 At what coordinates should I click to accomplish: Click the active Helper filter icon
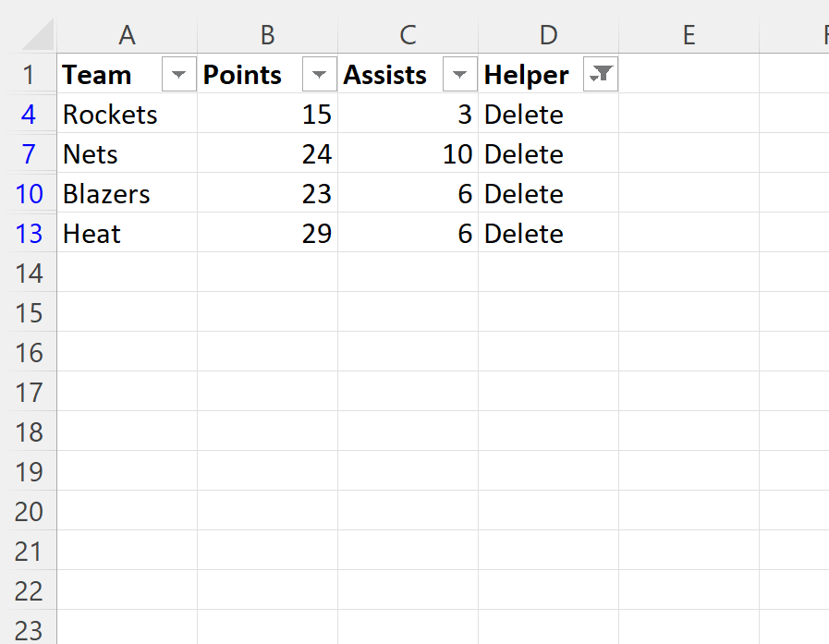point(601,75)
